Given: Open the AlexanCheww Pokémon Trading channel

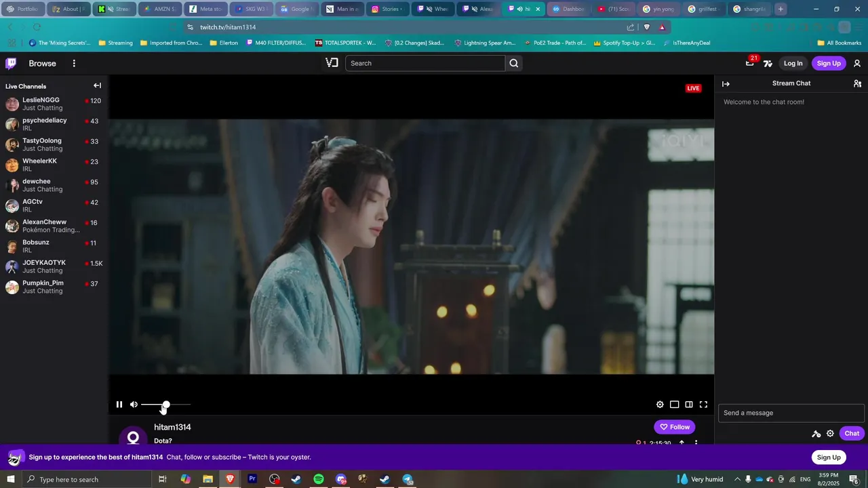Looking at the screenshot, I should click(54, 226).
